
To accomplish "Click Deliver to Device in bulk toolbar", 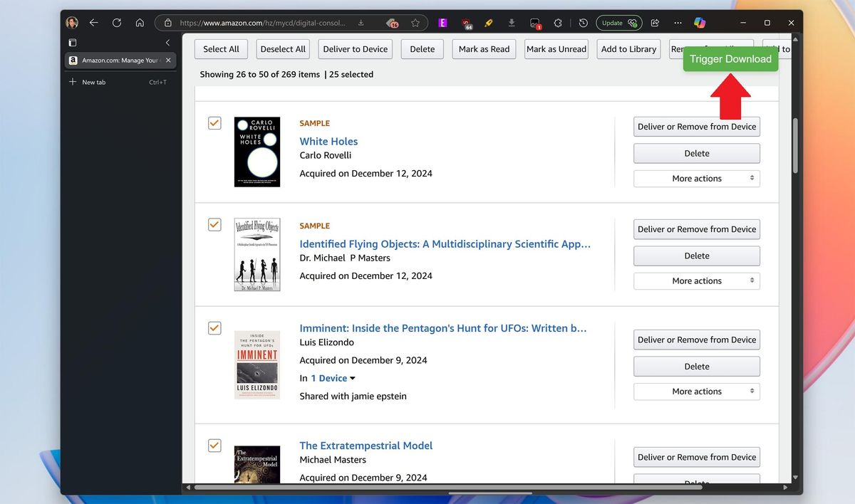I will pos(356,49).
